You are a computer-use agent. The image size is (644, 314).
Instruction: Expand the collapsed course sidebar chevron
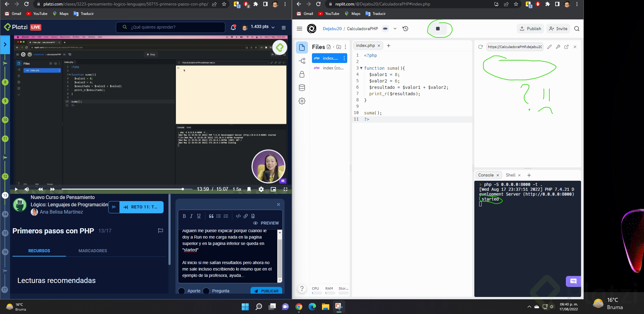click(5, 44)
